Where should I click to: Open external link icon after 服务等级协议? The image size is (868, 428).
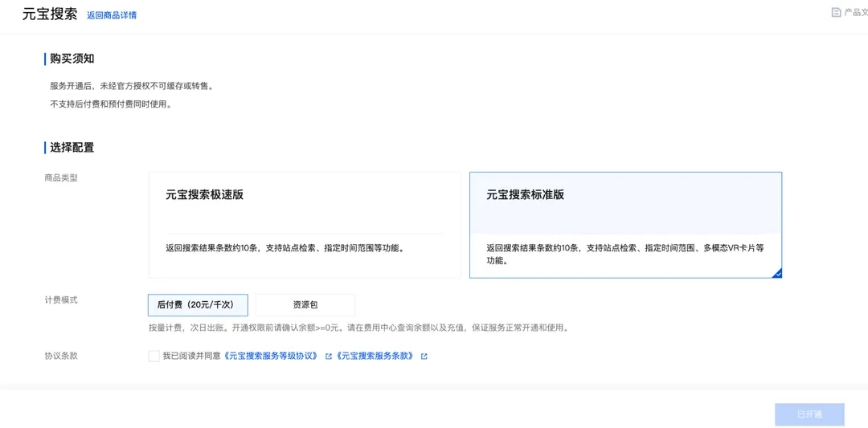coord(328,357)
